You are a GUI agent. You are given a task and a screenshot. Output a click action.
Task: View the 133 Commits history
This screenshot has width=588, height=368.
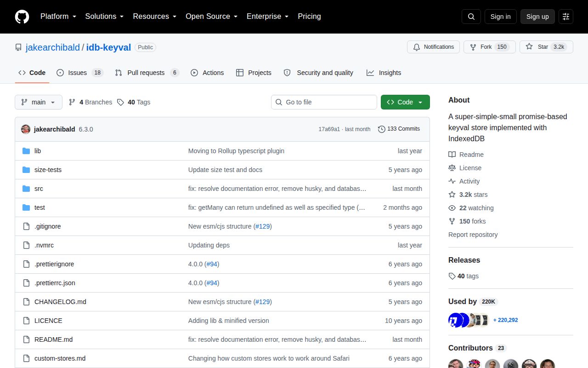tap(399, 129)
